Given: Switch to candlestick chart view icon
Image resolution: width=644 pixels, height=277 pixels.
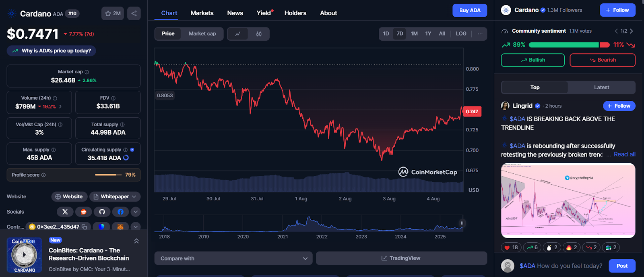Looking at the screenshot, I should click(259, 34).
